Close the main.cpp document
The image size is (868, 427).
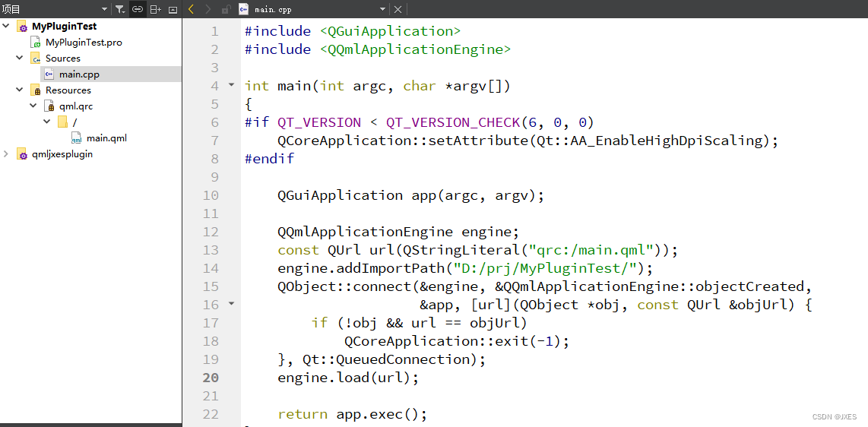coord(398,9)
